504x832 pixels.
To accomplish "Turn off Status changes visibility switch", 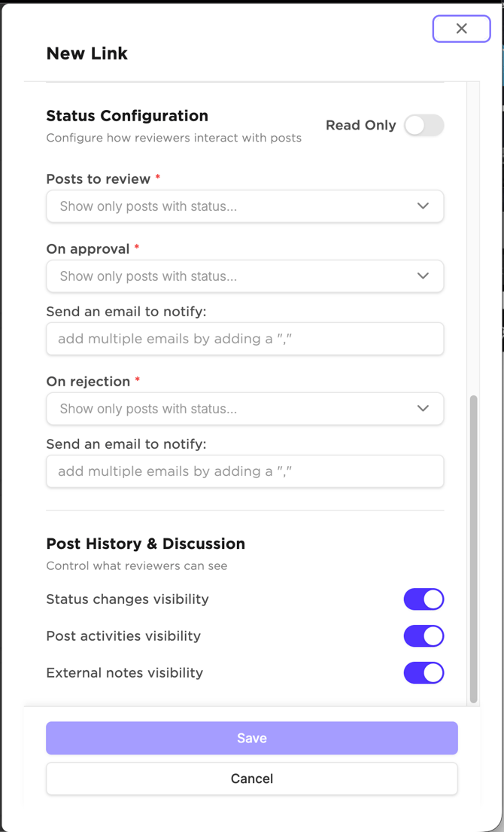I will point(424,599).
